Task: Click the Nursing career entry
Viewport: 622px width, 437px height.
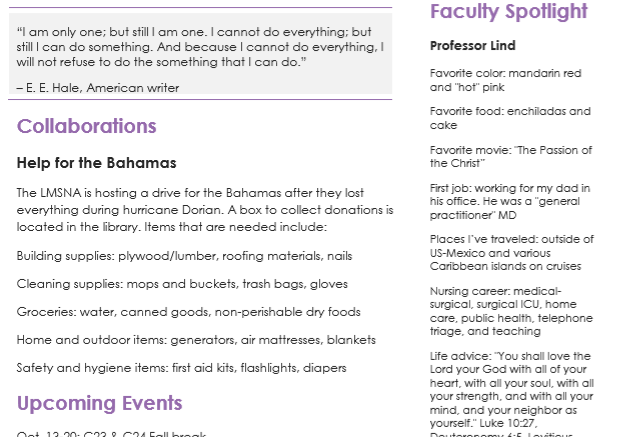Action: (511, 311)
